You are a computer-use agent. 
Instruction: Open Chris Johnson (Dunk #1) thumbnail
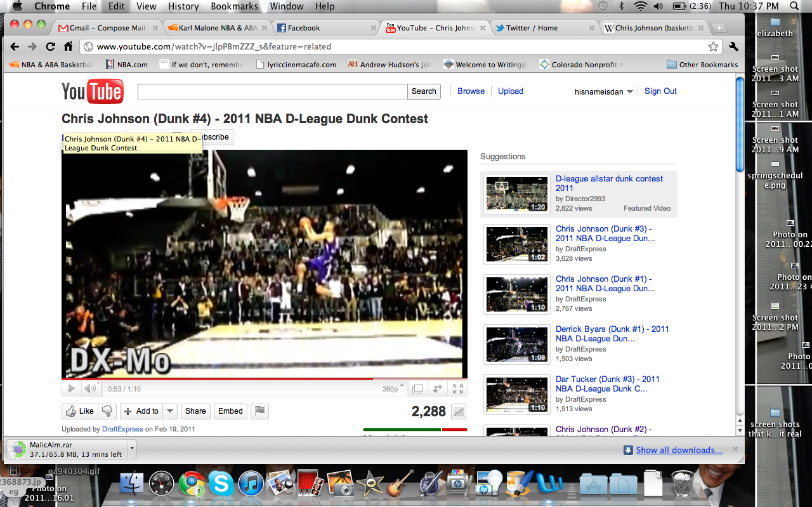point(516,294)
